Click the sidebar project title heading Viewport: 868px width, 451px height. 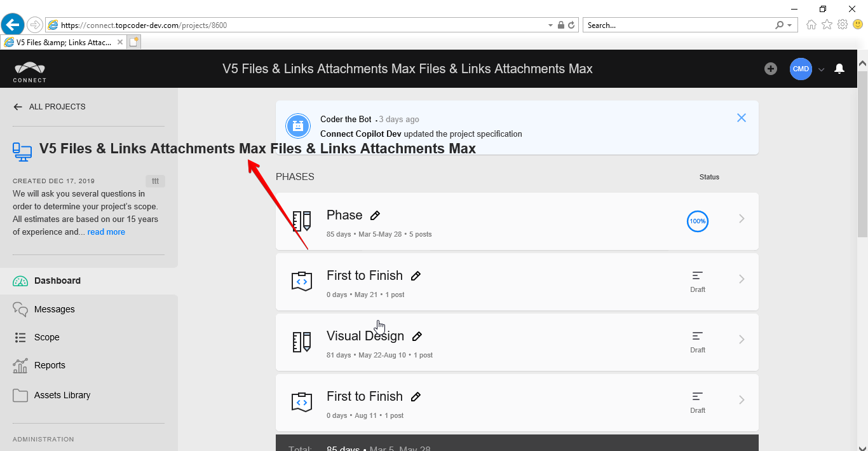[257, 148]
